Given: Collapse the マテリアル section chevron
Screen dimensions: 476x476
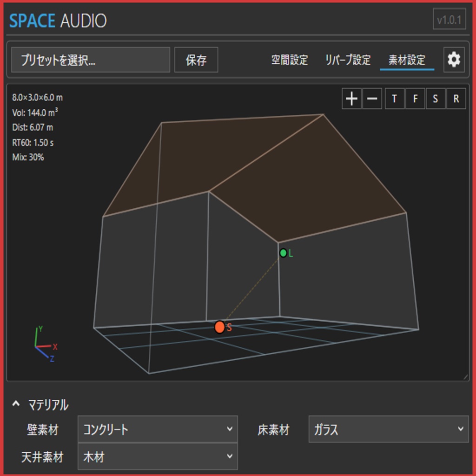Looking at the screenshot, I should [x=16, y=404].
